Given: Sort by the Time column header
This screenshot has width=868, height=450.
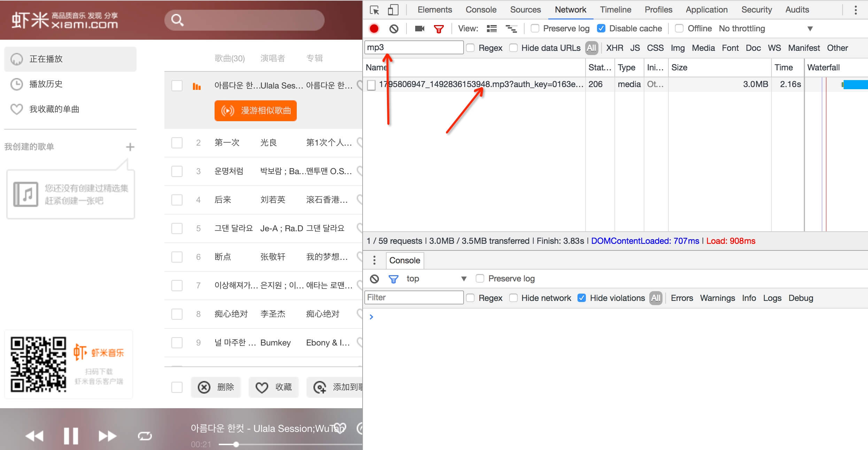Looking at the screenshot, I should click(x=788, y=68).
